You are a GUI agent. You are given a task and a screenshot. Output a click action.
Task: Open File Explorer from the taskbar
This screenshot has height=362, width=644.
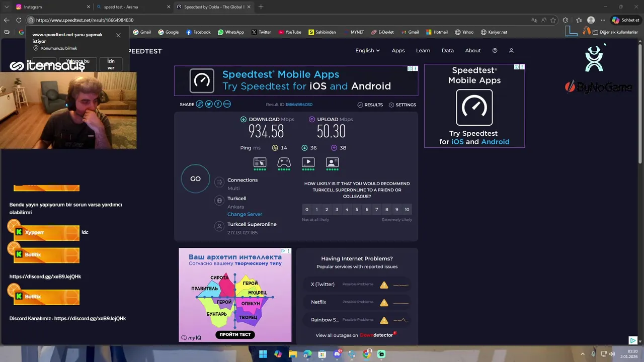(x=293, y=354)
